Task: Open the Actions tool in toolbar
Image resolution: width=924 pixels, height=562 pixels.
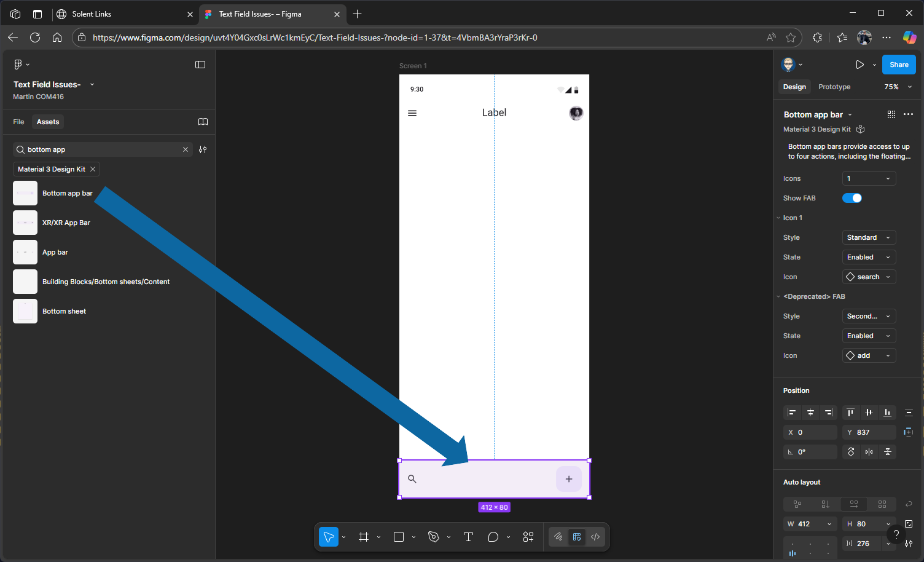Action: point(528,537)
